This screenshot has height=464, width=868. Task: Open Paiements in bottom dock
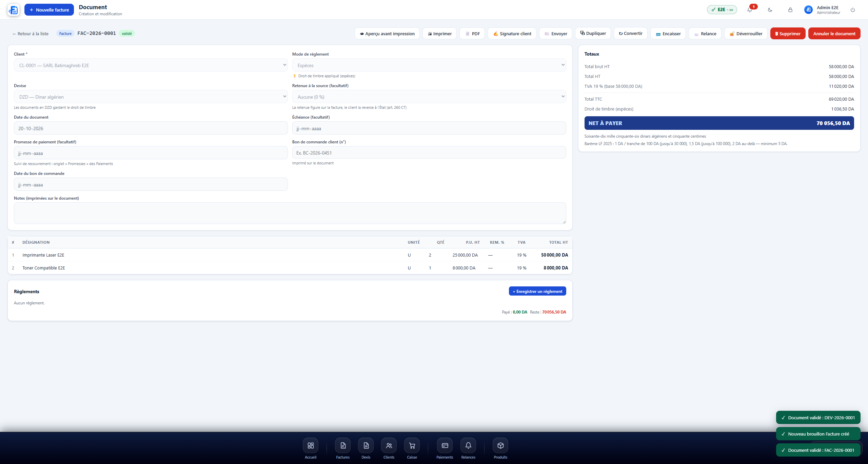click(445, 448)
